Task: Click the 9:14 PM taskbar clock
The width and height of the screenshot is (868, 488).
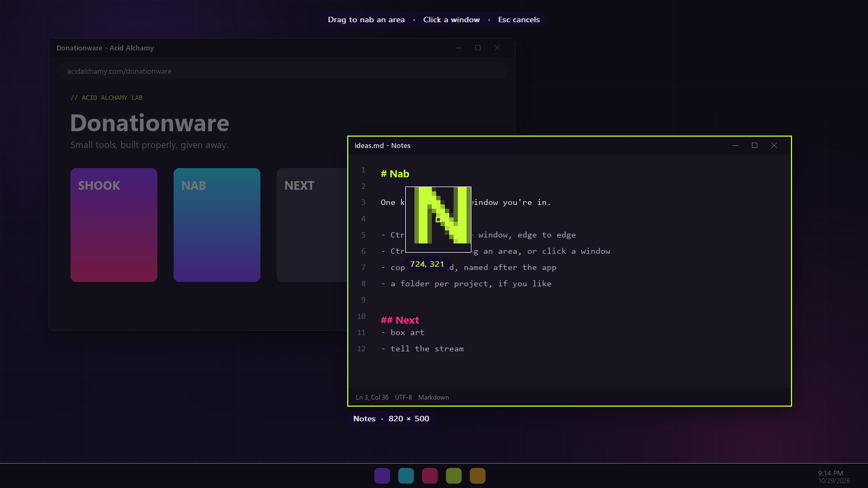Action: pos(831,473)
